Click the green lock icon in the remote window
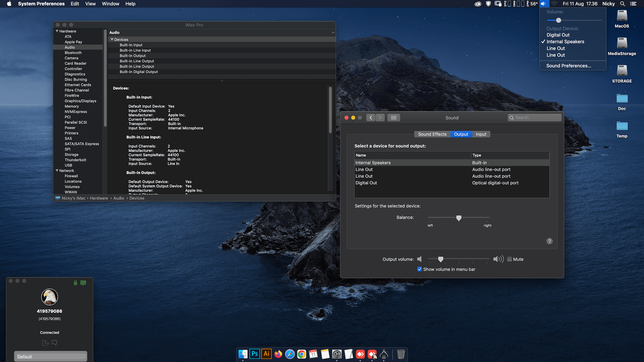This screenshot has height=362, width=644. 75,283
